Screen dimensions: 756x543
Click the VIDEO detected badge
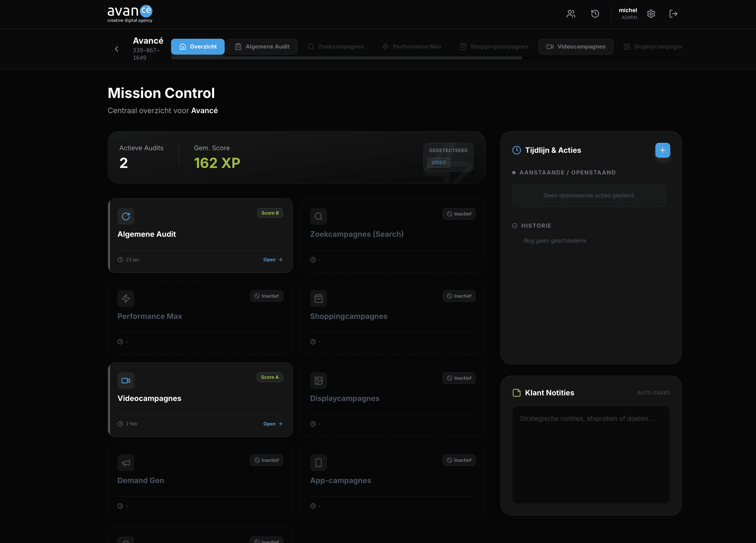(438, 162)
